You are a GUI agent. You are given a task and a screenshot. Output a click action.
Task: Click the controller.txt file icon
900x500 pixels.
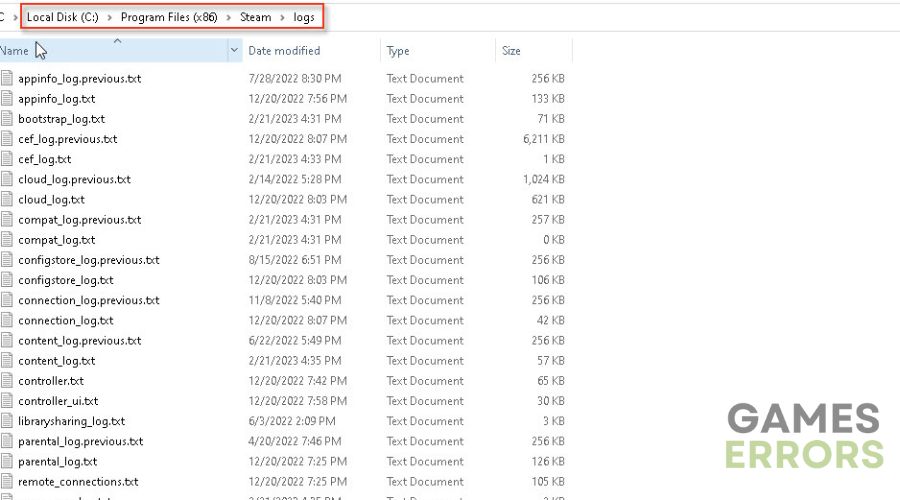tap(6, 380)
